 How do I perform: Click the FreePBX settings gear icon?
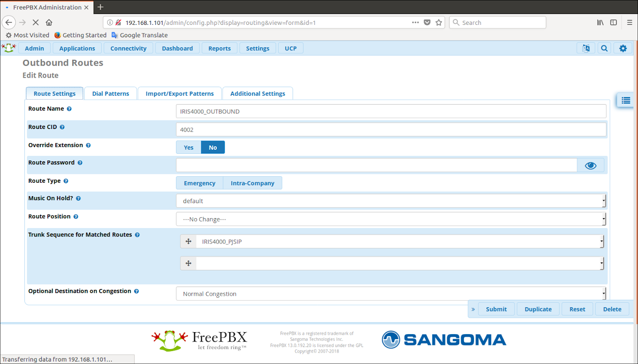(623, 48)
